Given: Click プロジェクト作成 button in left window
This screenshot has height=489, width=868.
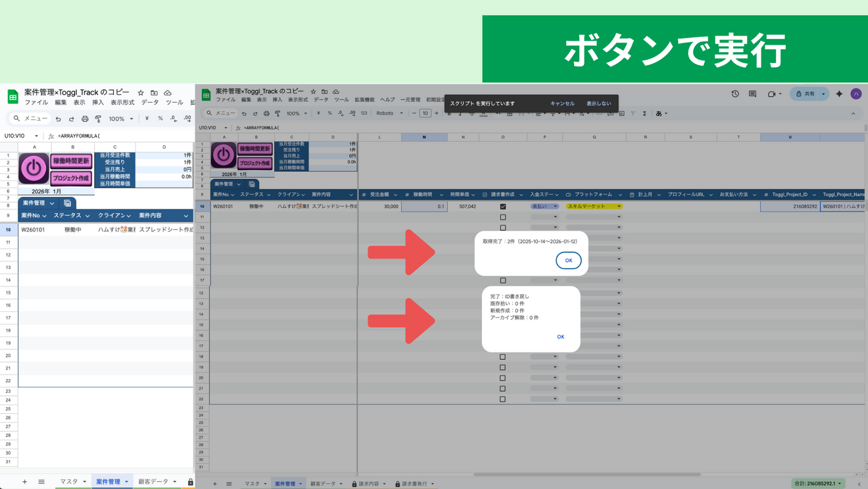Looking at the screenshot, I should [x=71, y=178].
